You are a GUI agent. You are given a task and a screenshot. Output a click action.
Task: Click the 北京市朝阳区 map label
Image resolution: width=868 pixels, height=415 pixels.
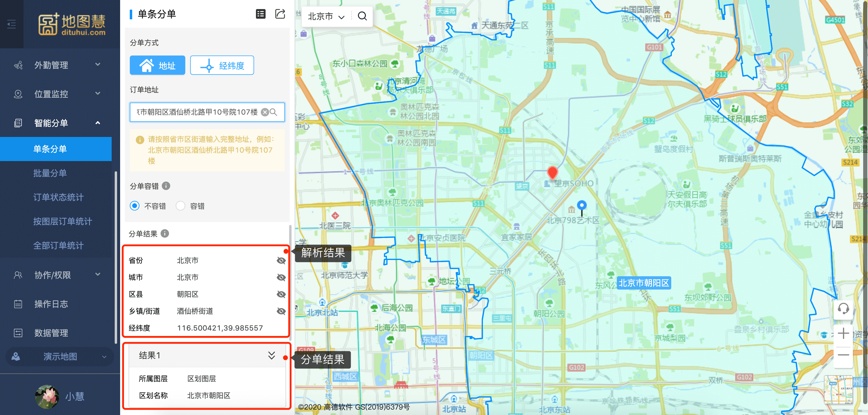[643, 283]
